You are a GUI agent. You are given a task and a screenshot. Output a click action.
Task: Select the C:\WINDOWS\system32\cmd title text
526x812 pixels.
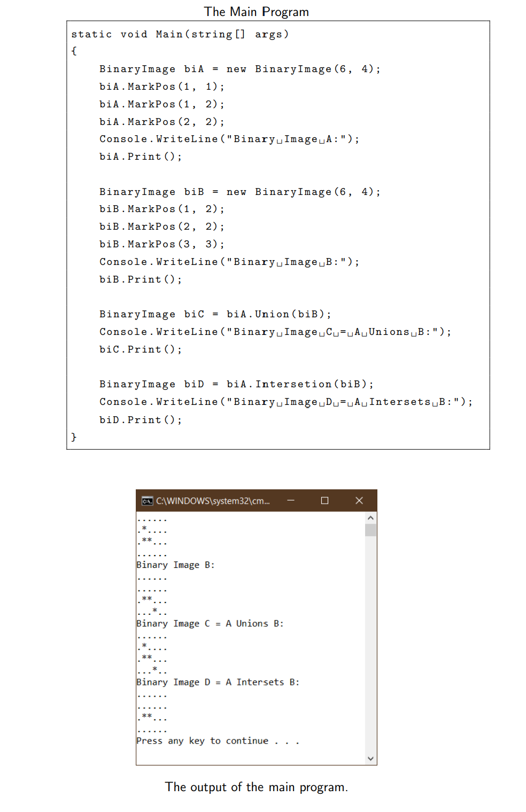213,501
